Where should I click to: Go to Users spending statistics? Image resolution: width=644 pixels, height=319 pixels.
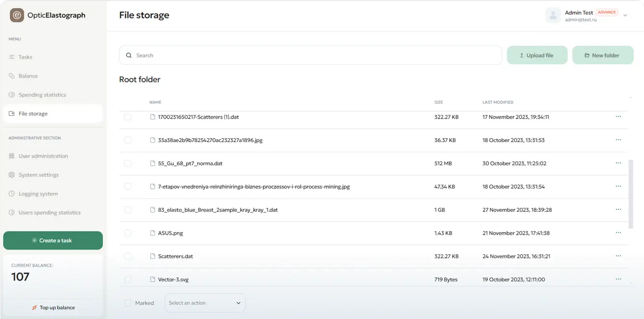click(x=50, y=212)
